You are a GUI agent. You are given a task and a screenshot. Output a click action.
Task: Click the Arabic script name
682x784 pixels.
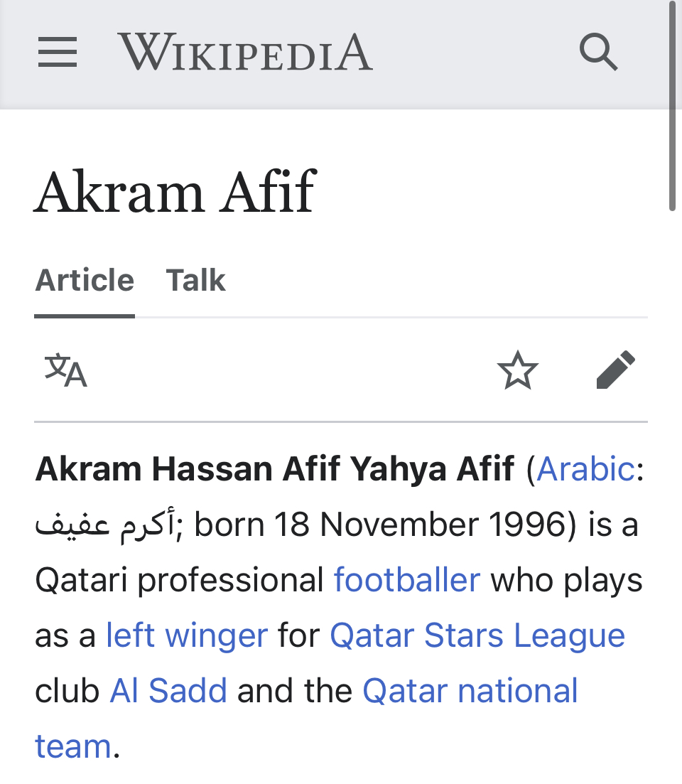point(105,525)
